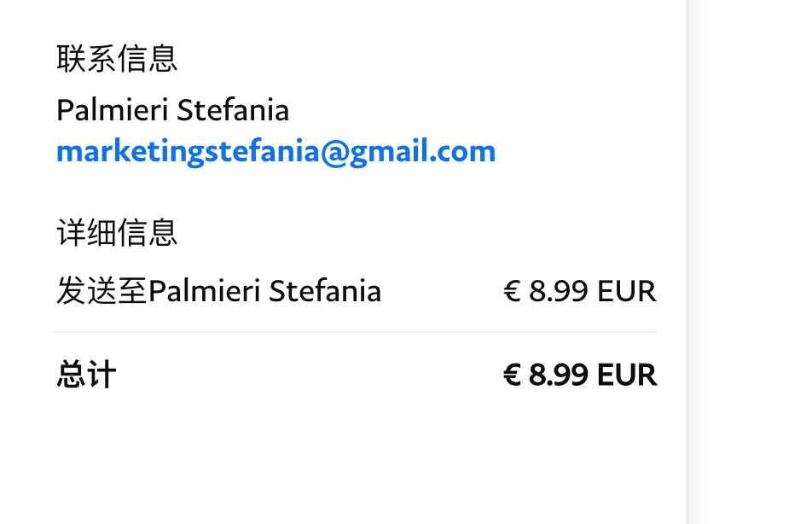
Task: Click the divider line above 总计
Action: pos(356,332)
